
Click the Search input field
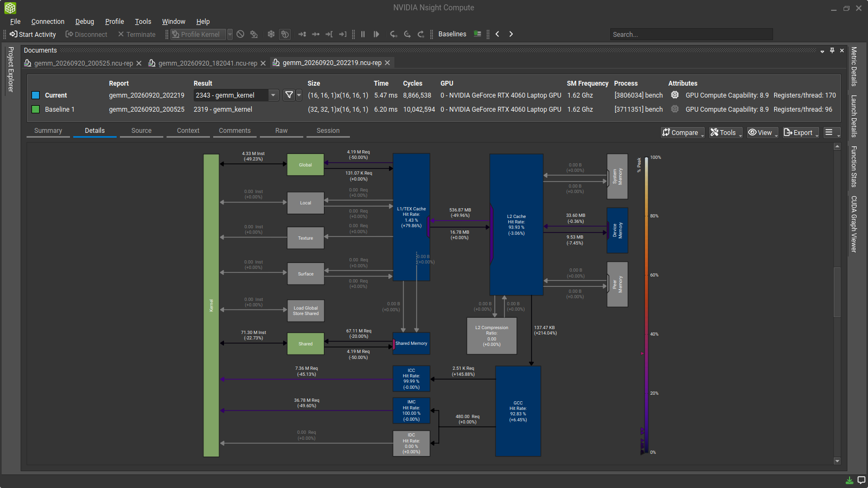pyautogui.click(x=691, y=34)
